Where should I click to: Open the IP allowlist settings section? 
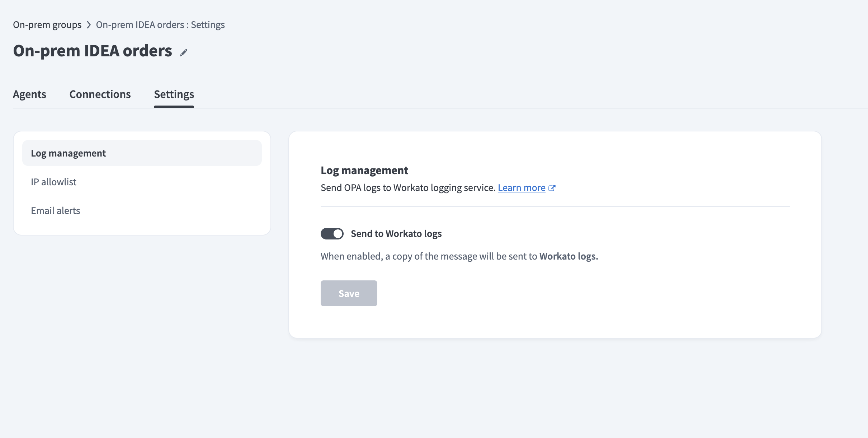(54, 182)
